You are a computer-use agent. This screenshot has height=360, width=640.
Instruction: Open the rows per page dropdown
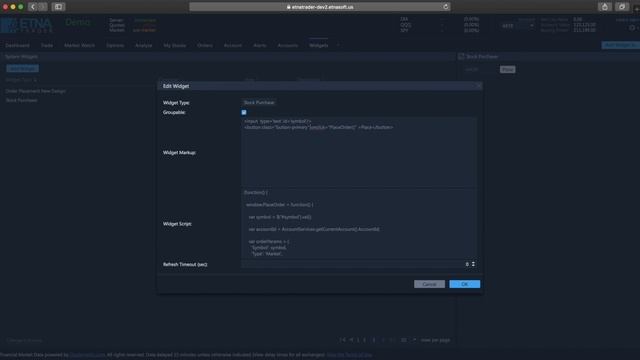pos(408,340)
